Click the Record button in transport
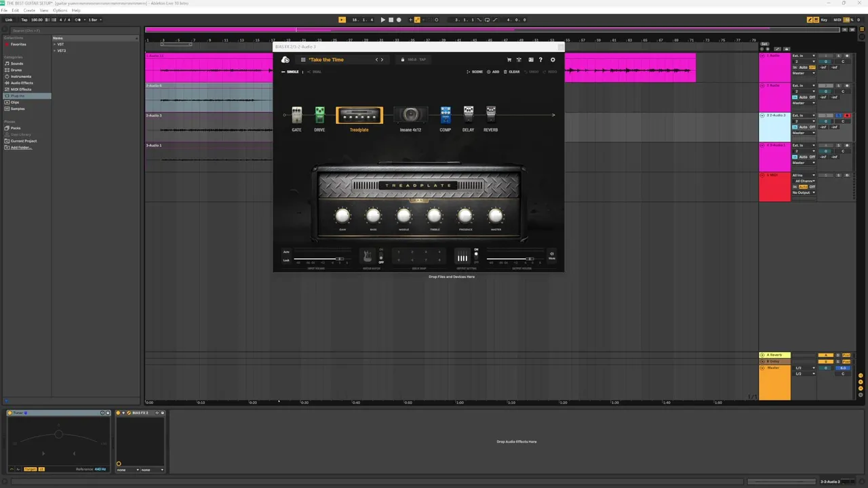The width and height of the screenshot is (868, 488). (399, 20)
